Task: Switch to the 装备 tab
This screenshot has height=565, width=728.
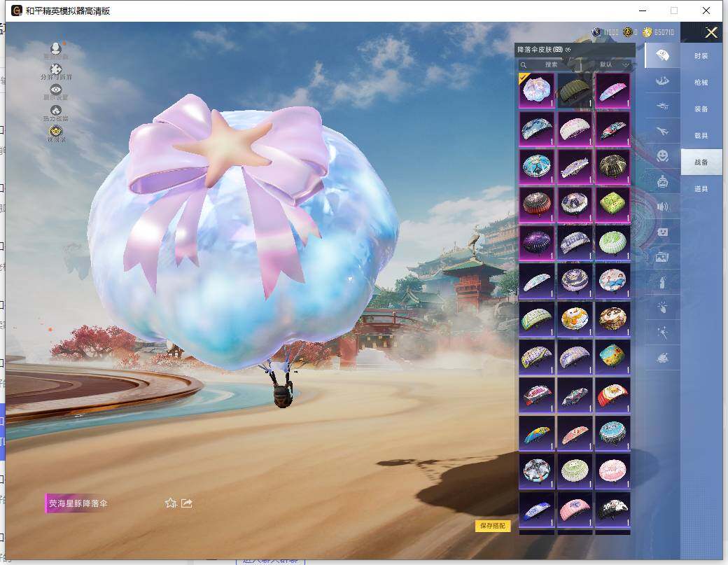Action: (x=701, y=109)
